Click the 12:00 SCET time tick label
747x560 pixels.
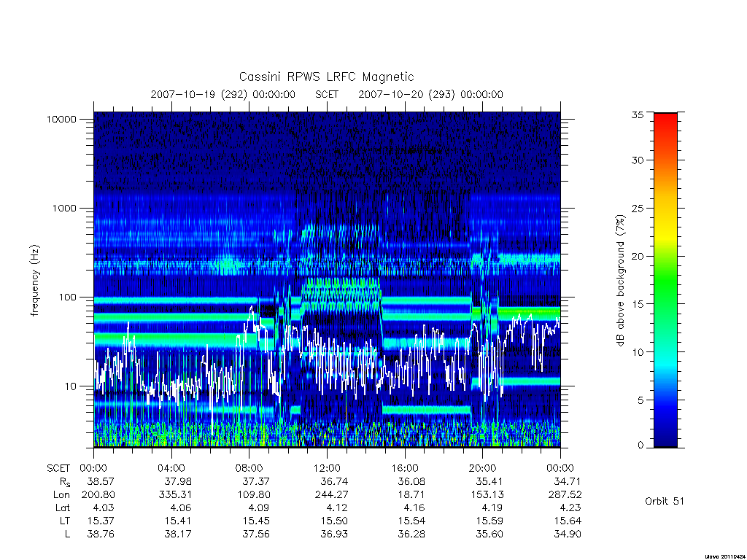[x=327, y=468]
